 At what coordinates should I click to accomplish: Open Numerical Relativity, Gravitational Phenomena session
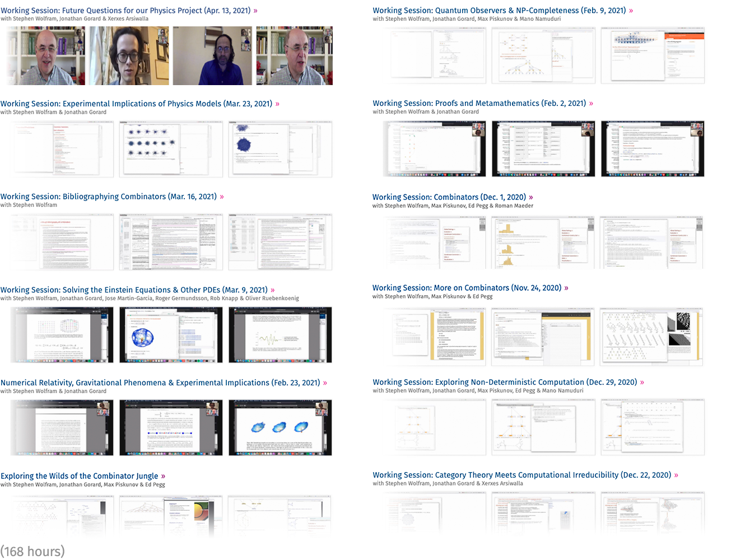(160, 383)
